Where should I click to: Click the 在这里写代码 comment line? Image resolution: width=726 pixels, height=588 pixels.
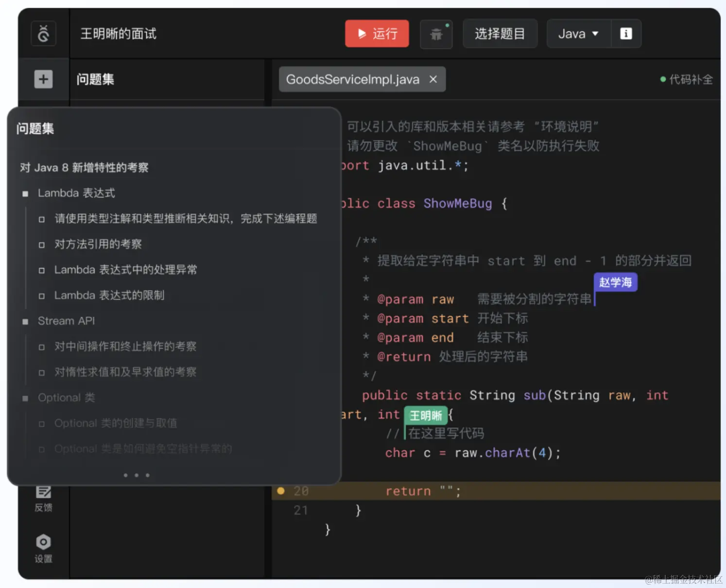(435, 433)
